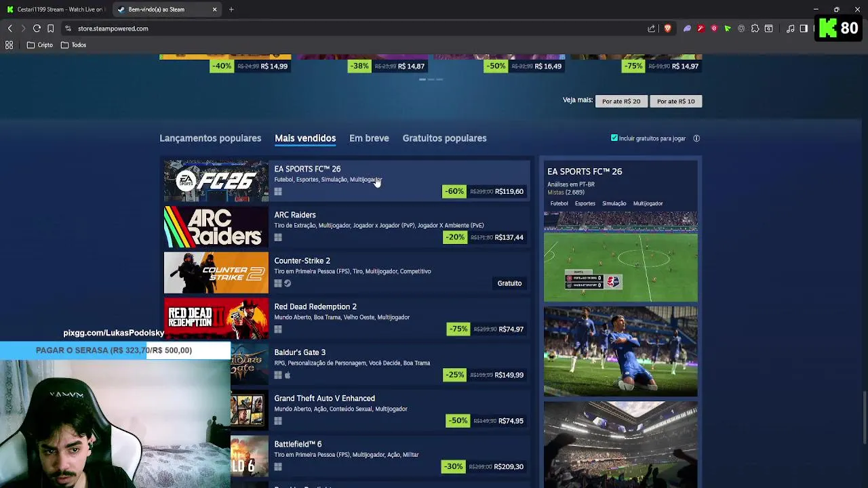Select Gratuitos populares tab
This screenshot has width=868, height=488.
tap(444, 138)
